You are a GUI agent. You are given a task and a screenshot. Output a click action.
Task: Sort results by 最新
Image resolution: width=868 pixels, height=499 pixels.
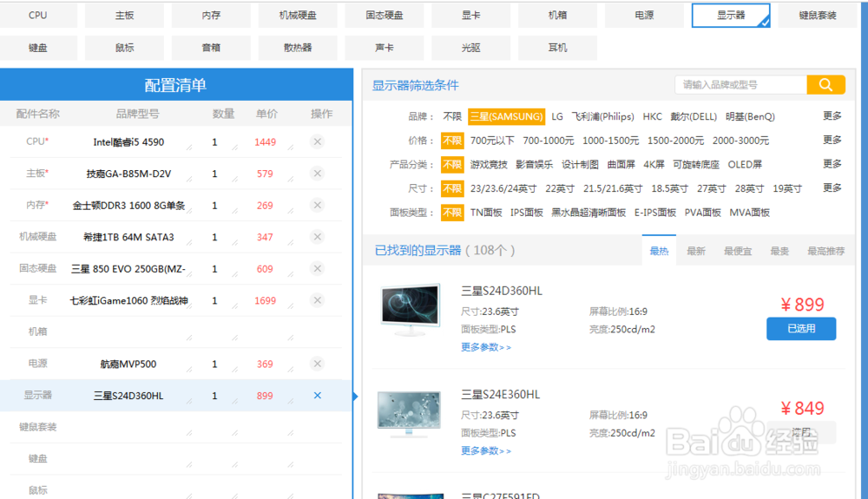tap(696, 251)
